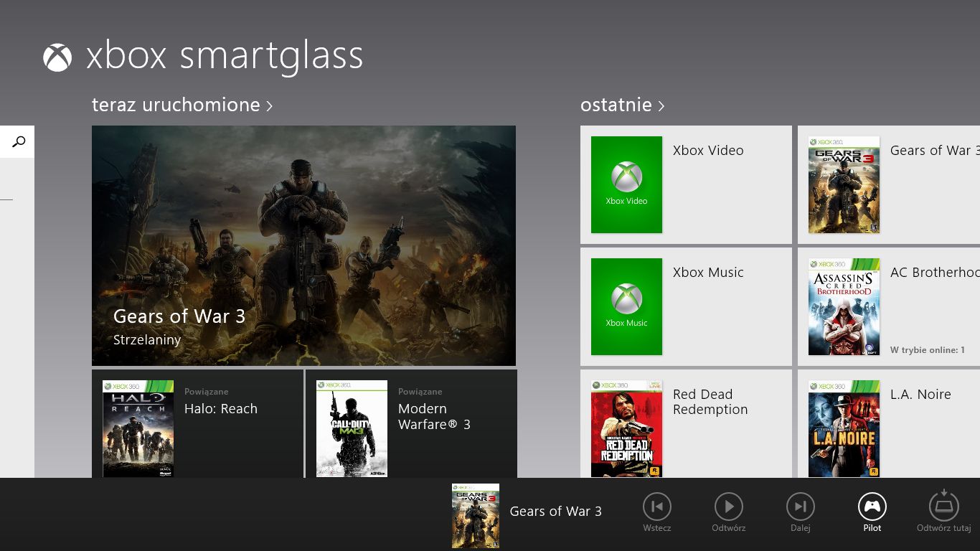Click the Xbox logo in the header
Screen dimensions: 980x551
click(x=57, y=57)
